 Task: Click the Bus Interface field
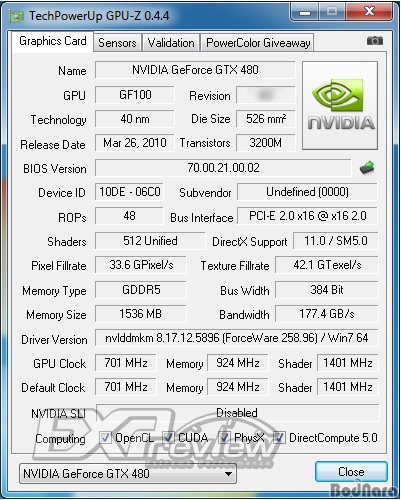tap(307, 216)
